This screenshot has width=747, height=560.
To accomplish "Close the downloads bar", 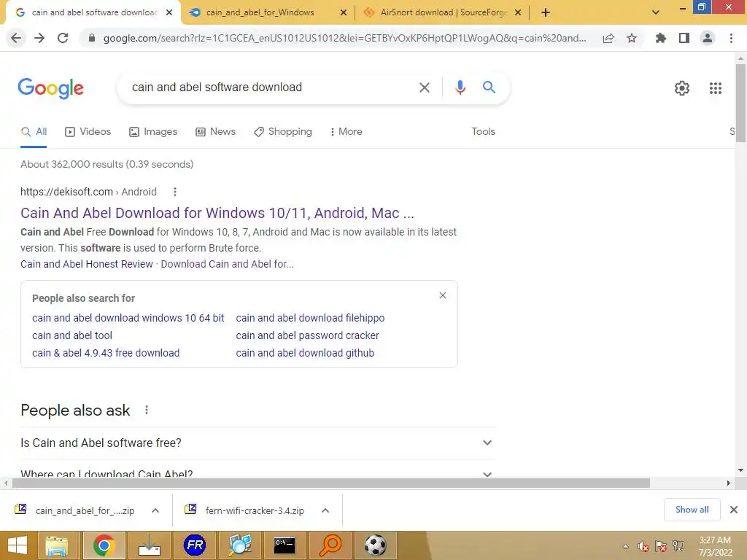I will (x=734, y=510).
